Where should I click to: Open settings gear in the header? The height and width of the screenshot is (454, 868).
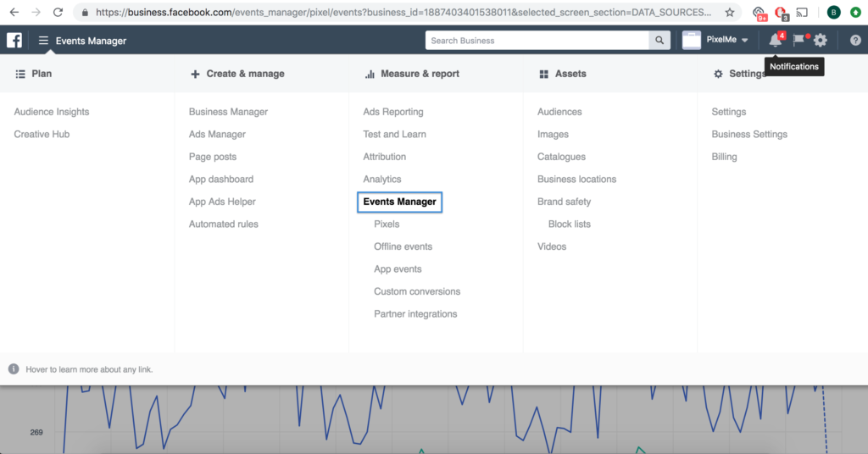[821, 40]
